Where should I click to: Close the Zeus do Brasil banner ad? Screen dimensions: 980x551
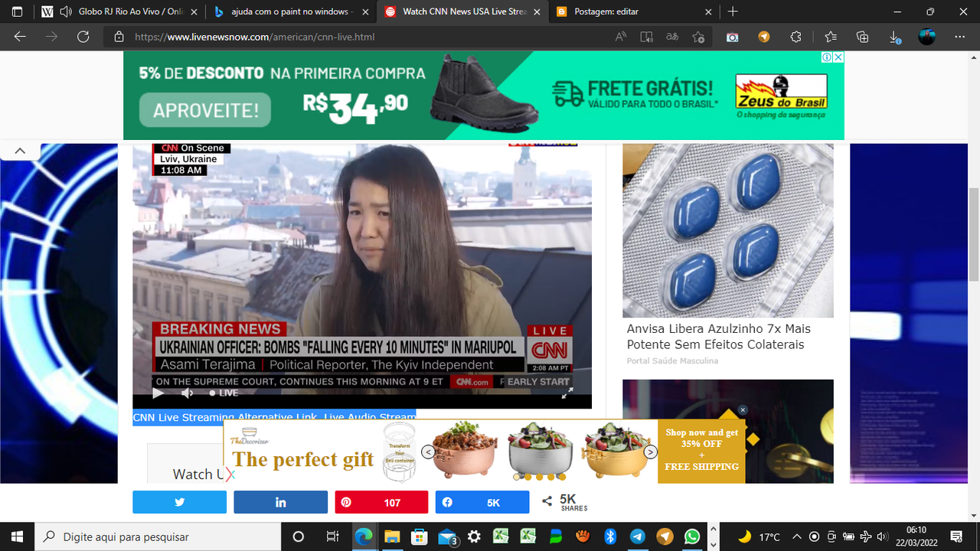[838, 57]
